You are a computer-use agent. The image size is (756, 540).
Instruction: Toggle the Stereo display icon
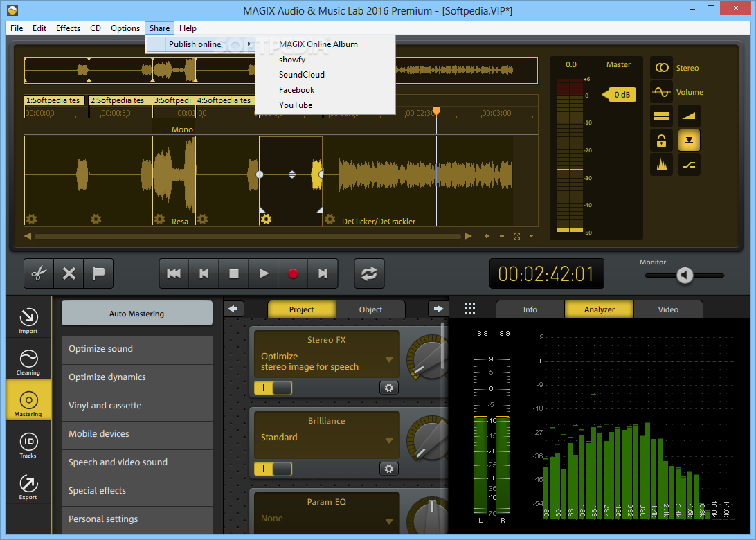662,68
